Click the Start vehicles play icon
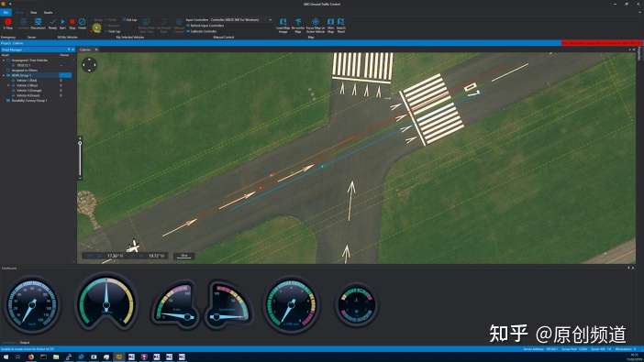This screenshot has width=644, height=362. (x=62, y=23)
